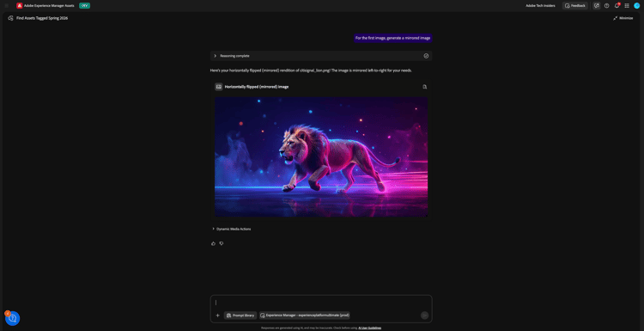
Task: Open the hamburger menu in top-left corner
Action: pyautogui.click(x=7, y=6)
